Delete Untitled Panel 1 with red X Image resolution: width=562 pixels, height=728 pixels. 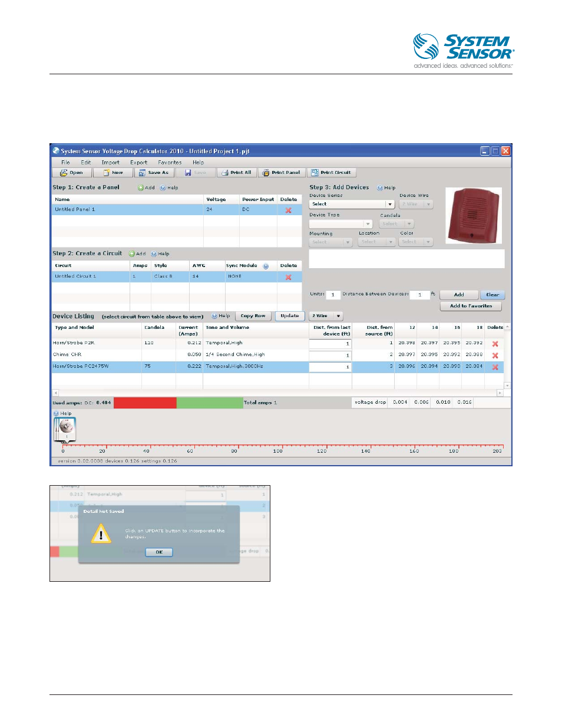pyautogui.click(x=289, y=210)
